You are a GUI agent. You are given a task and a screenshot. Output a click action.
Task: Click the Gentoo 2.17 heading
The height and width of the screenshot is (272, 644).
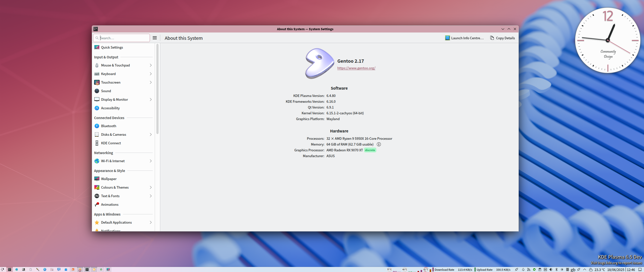(351, 61)
